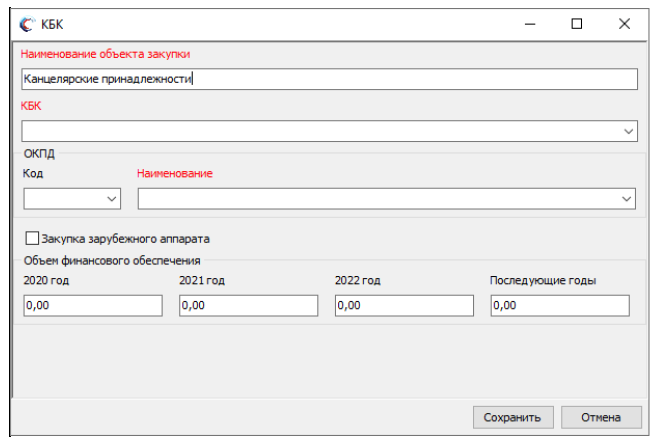Click the 'Закупка зарубежного аппарата' checkbox label

[x=125, y=239]
